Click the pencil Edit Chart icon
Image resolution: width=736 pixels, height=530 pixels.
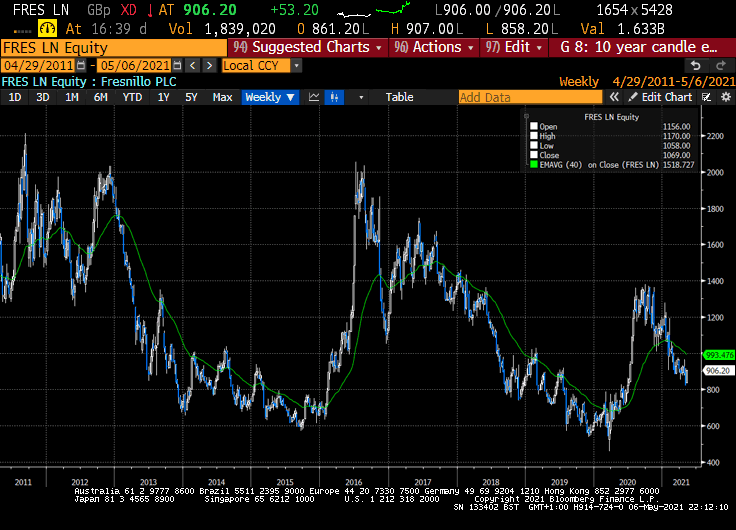click(633, 97)
